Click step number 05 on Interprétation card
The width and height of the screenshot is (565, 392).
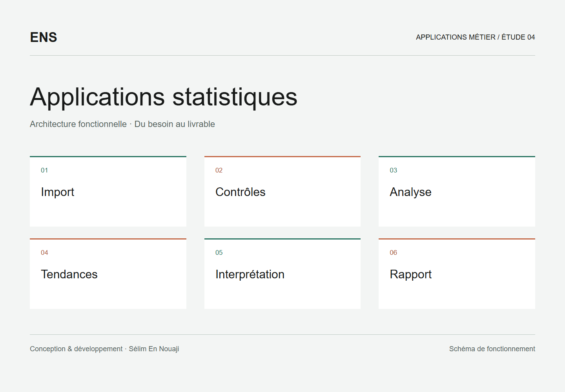click(x=219, y=252)
